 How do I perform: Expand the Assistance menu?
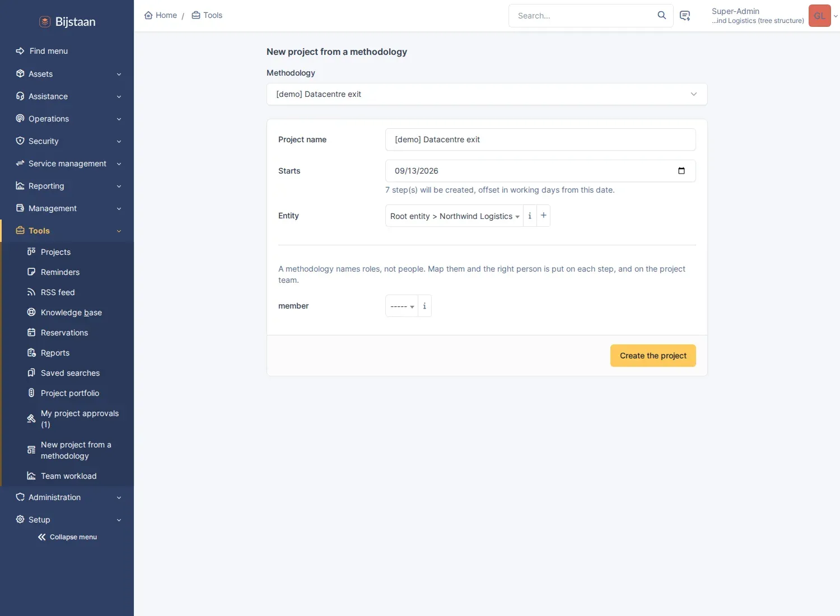pyautogui.click(x=67, y=96)
